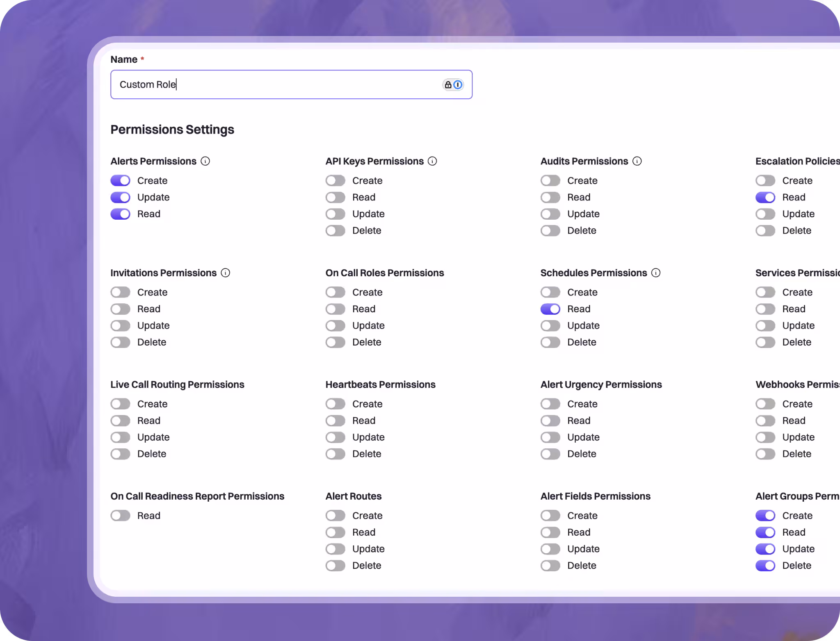The height and width of the screenshot is (641, 840).
Task: Toggle On Call Readiness Report Read
Action: point(120,516)
